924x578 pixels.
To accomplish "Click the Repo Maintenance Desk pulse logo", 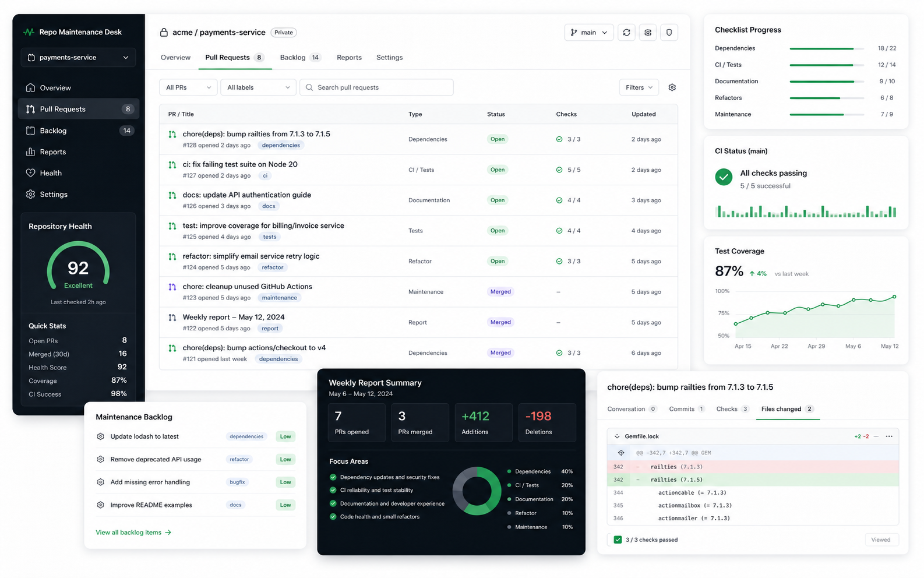I will pos(29,32).
